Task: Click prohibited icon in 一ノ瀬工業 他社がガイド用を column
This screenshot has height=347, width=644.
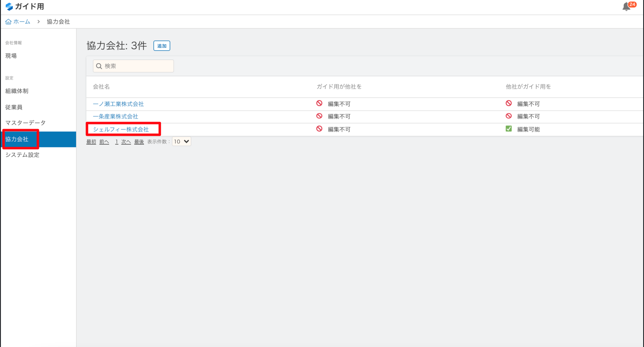Action: [x=508, y=103]
